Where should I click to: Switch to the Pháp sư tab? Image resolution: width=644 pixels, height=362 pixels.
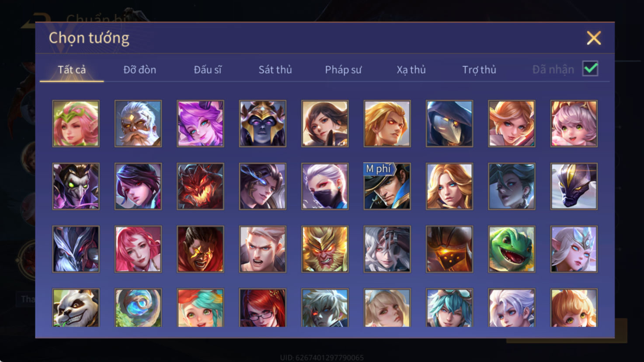point(343,70)
